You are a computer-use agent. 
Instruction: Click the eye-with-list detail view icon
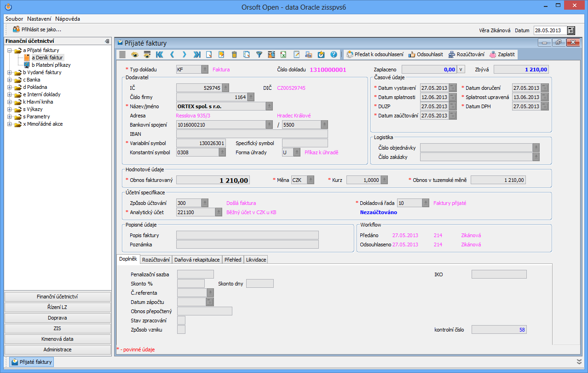click(x=147, y=54)
